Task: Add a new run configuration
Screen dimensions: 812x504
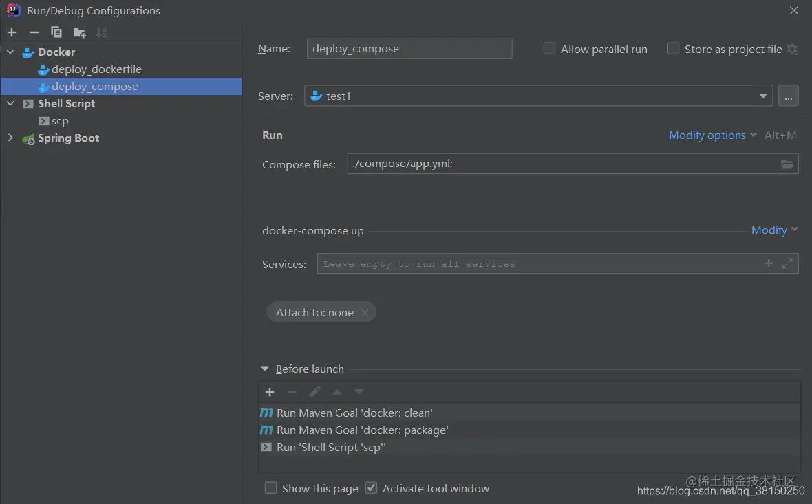Action: 12,32
